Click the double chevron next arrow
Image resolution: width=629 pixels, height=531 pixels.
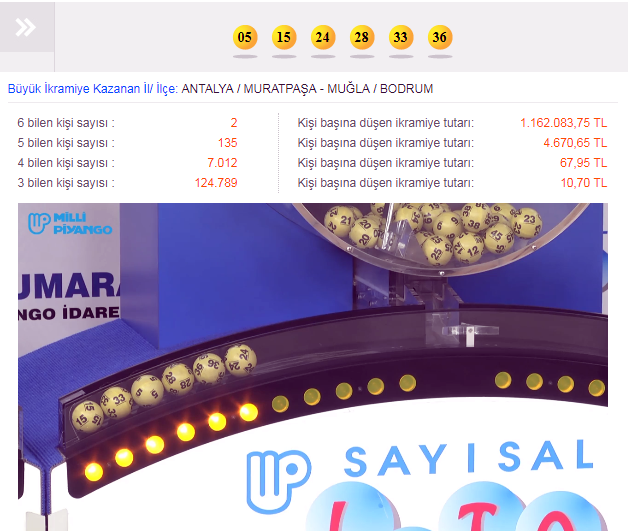point(26,27)
